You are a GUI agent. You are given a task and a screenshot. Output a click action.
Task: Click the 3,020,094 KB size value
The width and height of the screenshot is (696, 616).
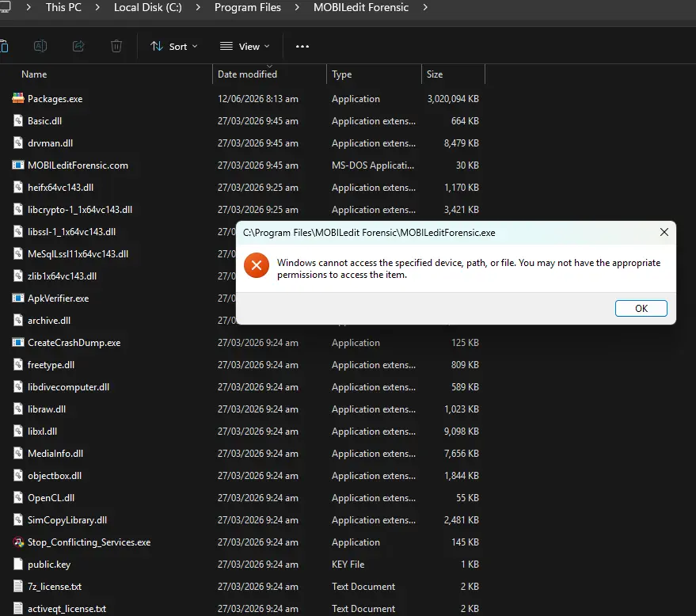click(x=453, y=99)
